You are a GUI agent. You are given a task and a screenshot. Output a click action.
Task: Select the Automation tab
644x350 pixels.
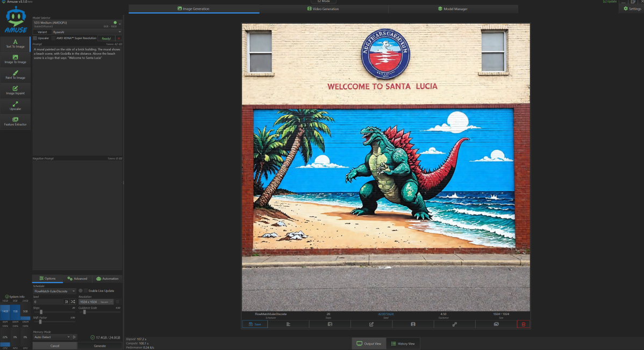coord(107,279)
